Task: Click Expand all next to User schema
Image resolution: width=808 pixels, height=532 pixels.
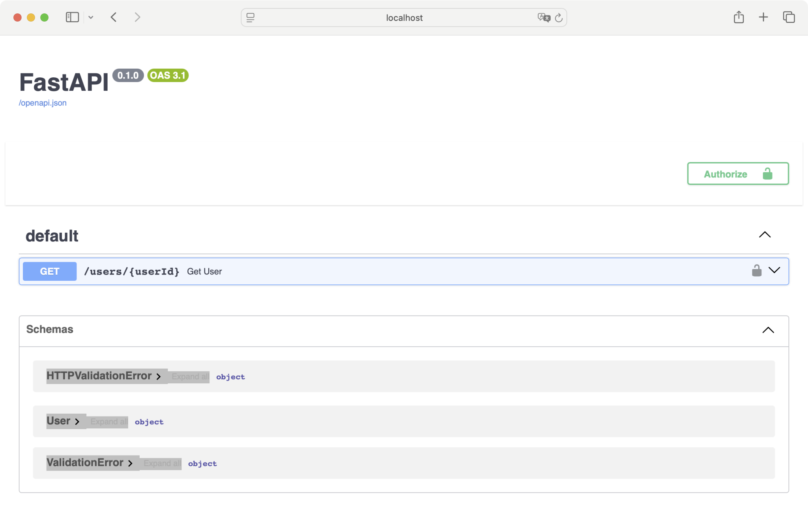Action: coord(109,422)
